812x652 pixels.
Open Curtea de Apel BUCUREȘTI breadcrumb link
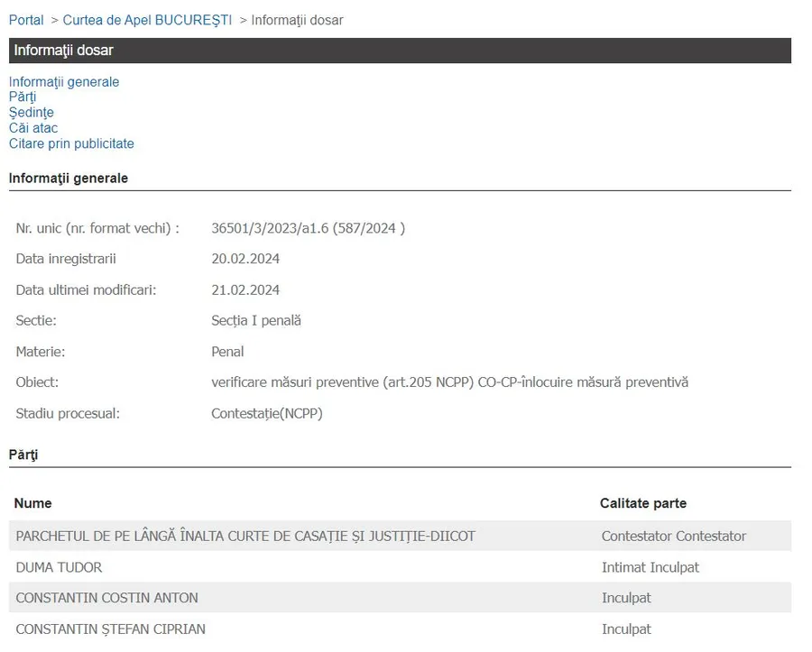147,20
